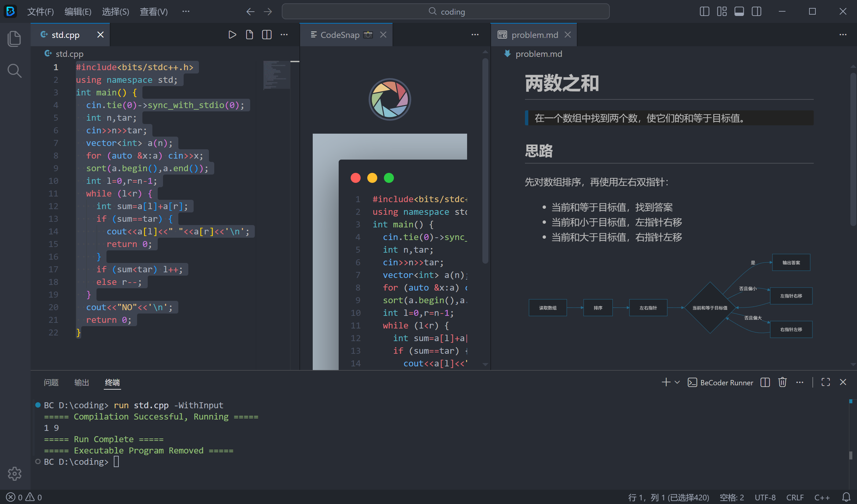This screenshot has height=504, width=857.
Task: Click the coding search command center
Action: click(446, 12)
